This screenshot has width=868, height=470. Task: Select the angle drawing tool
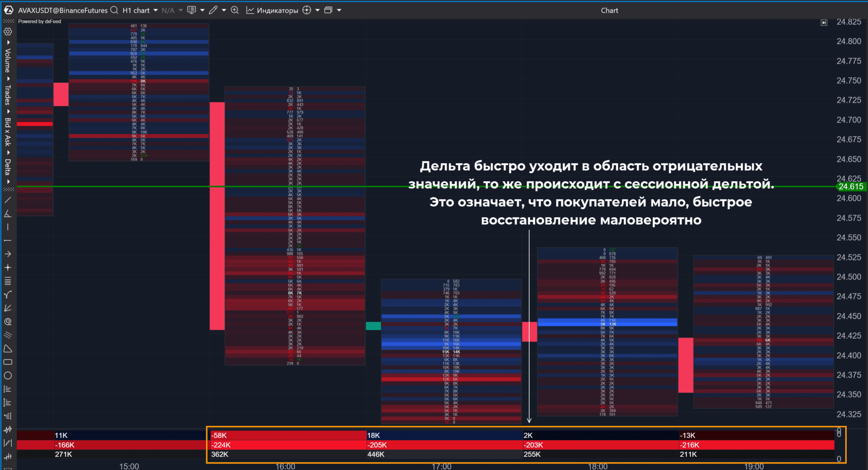point(8,213)
